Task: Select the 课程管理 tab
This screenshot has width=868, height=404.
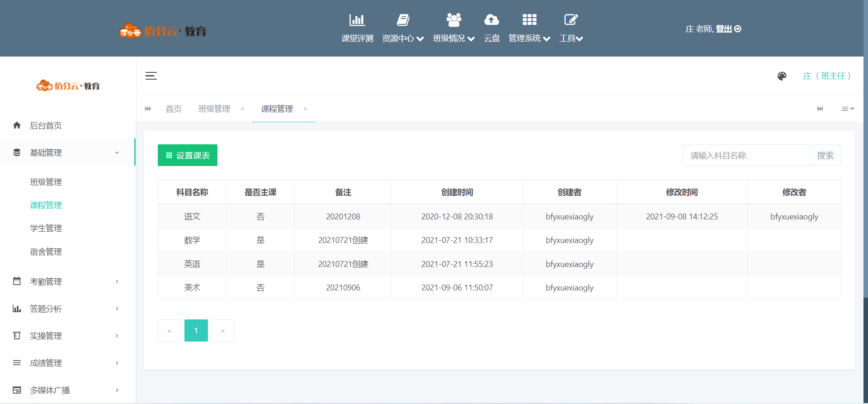Action: pos(277,109)
